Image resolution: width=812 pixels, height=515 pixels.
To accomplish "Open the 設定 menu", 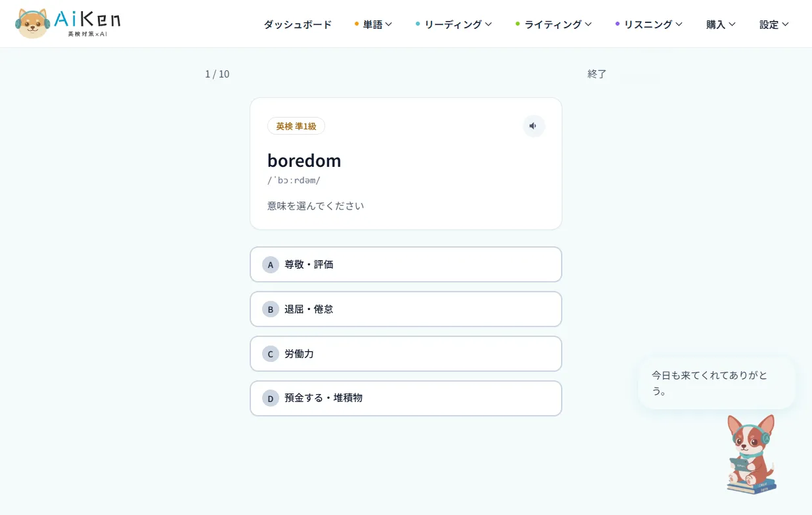I will click(x=774, y=24).
